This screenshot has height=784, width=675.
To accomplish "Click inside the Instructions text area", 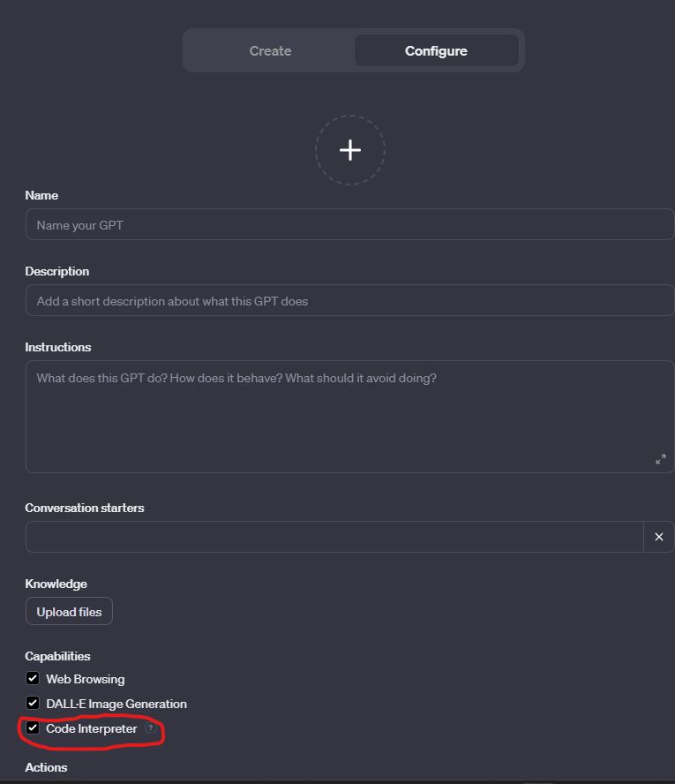I will [x=349, y=417].
